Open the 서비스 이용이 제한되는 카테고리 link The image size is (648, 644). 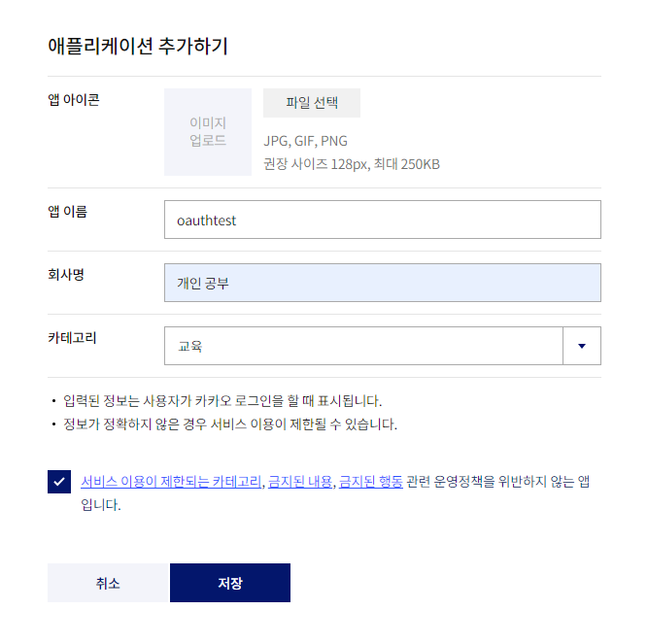[172, 482]
